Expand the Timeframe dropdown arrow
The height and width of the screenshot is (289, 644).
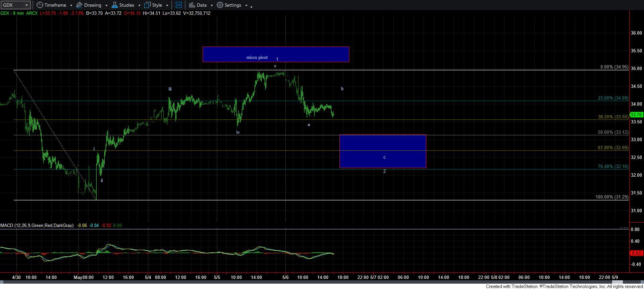(71, 5)
